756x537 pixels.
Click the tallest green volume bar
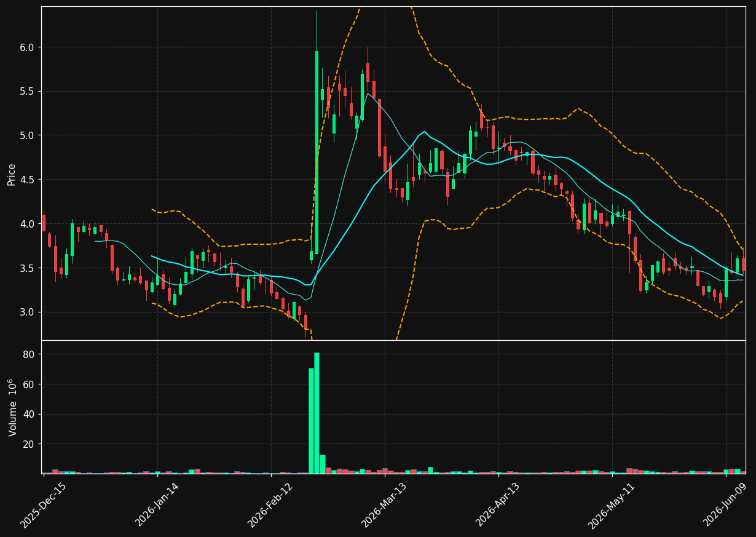[317, 413]
